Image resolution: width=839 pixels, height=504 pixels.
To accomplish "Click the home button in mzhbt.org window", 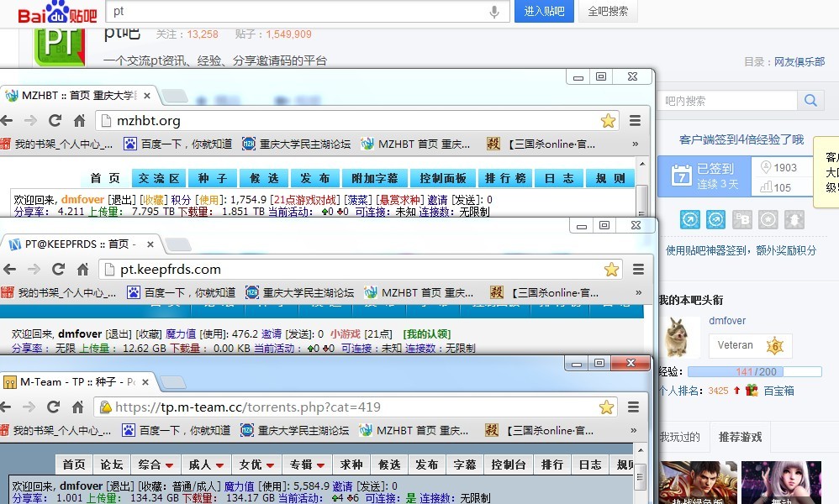I will tap(79, 120).
